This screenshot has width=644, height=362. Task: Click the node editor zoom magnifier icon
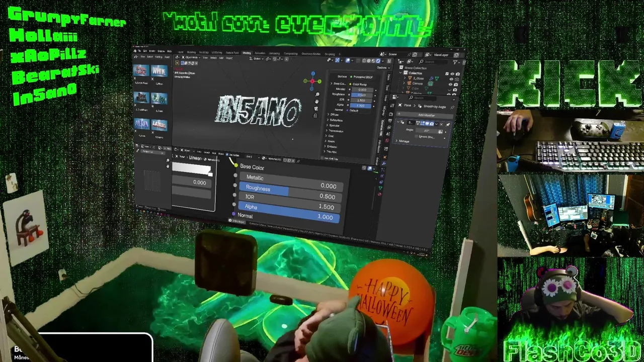pos(168,160)
